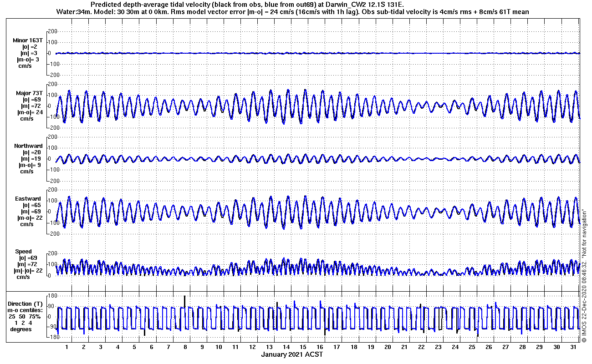Click date label '24' on the x-axis
Viewport: 592px width, 364px height.
[x=454, y=347]
